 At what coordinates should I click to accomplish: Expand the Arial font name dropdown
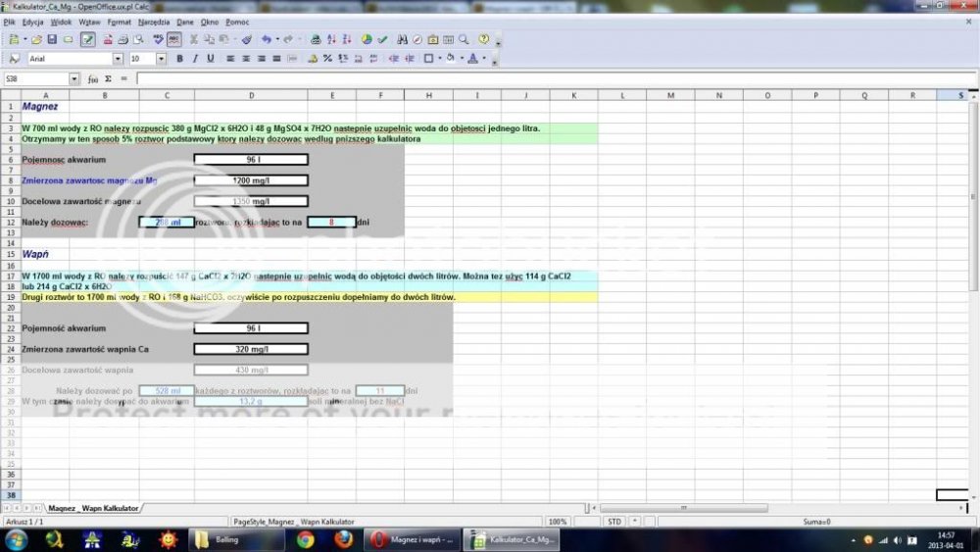coord(119,59)
